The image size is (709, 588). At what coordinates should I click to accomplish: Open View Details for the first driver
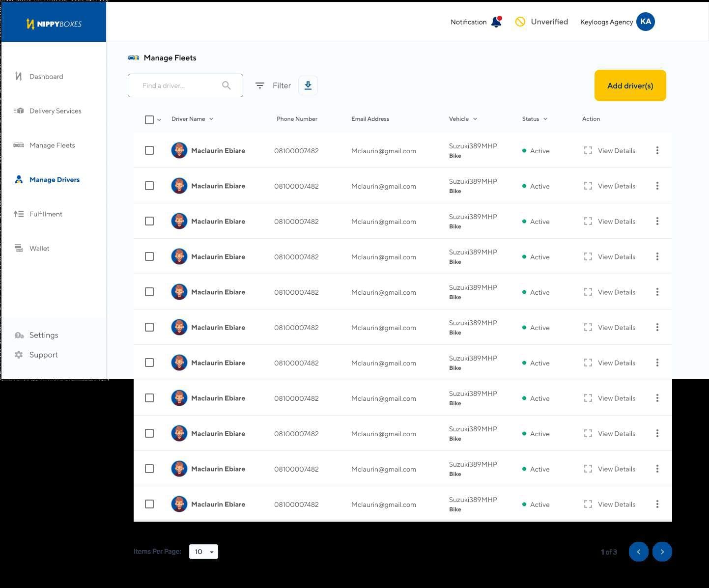(x=609, y=150)
